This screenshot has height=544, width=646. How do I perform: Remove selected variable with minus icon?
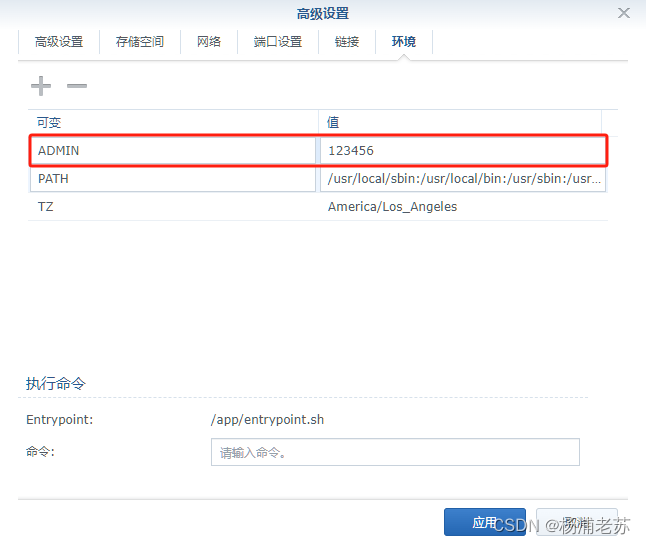click(x=77, y=86)
